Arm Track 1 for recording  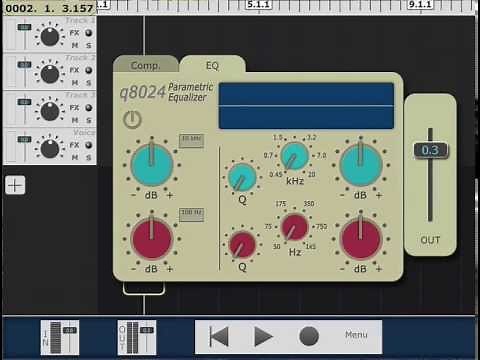click(x=88, y=33)
